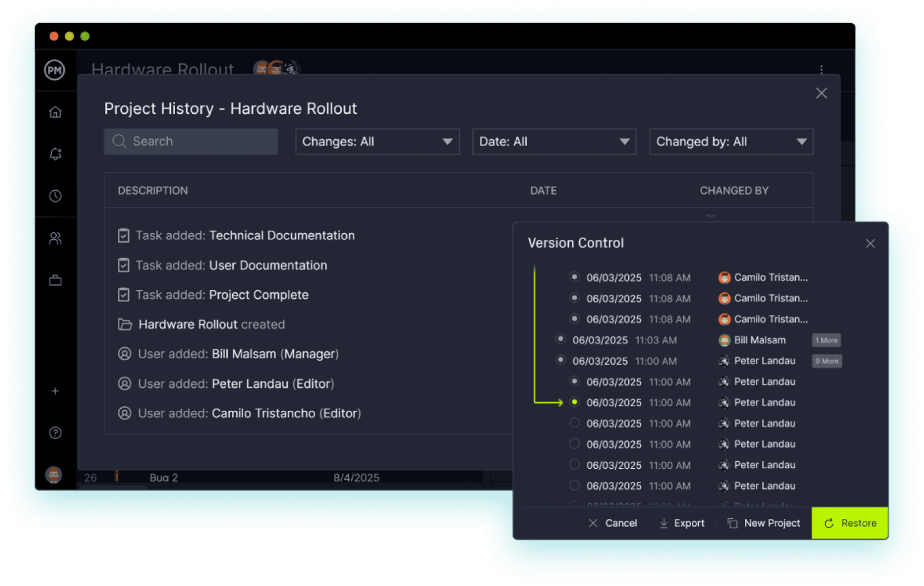The width and height of the screenshot is (924, 586).
Task: Select the highlighted 11:00 AM version radio button
Action: pos(575,402)
